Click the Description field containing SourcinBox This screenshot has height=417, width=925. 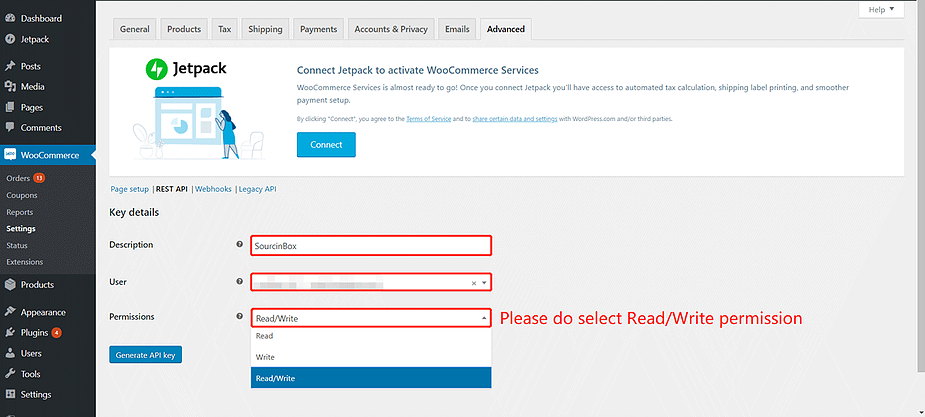pos(371,246)
